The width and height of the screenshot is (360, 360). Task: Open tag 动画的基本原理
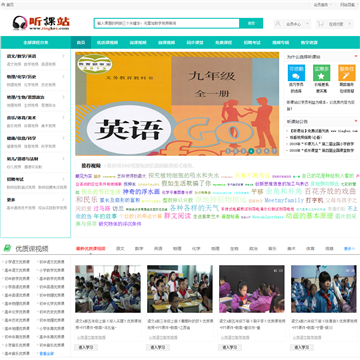click(309, 216)
